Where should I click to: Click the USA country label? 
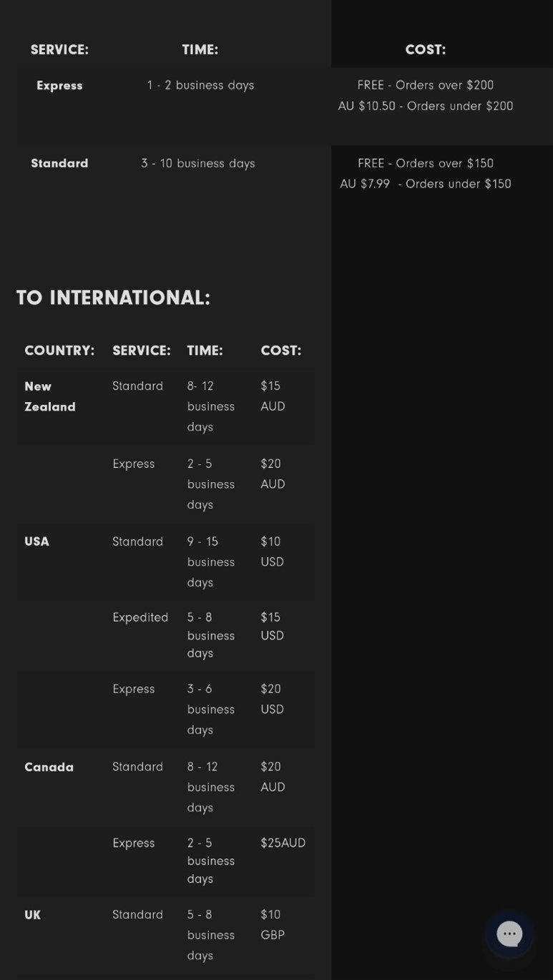pos(36,542)
